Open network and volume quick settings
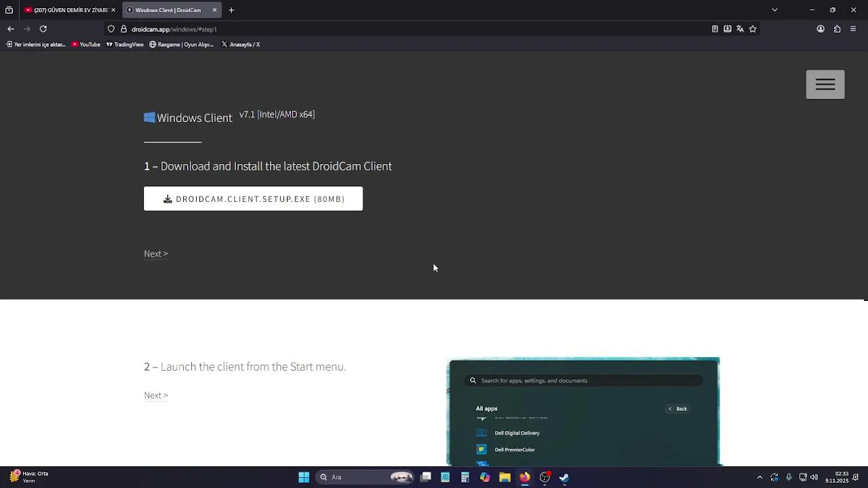The width and height of the screenshot is (868, 488). [x=808, y=477]
